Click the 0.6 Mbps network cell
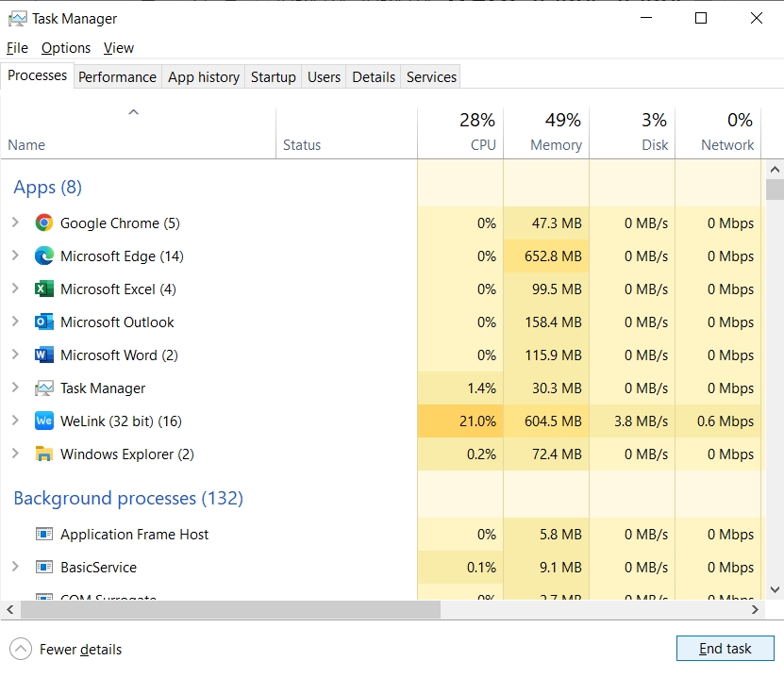This screenshot has width=784, height=677. pos(719,421)
